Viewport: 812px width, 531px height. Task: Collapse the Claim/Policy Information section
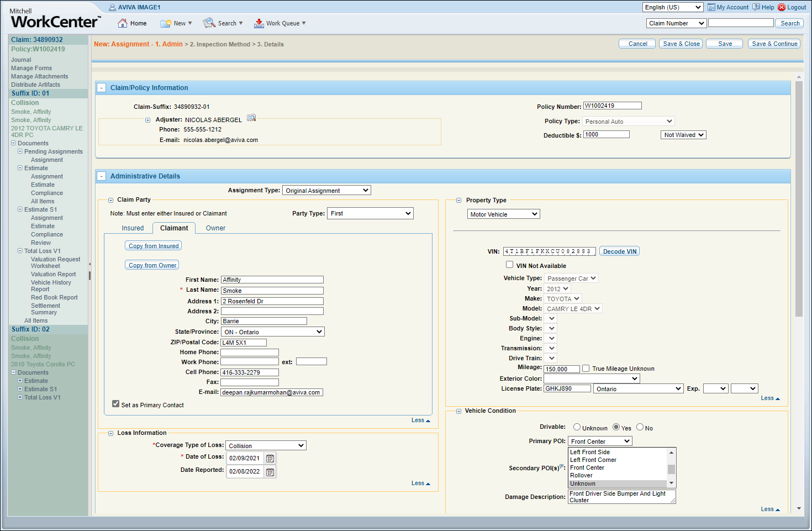(102, 88)
